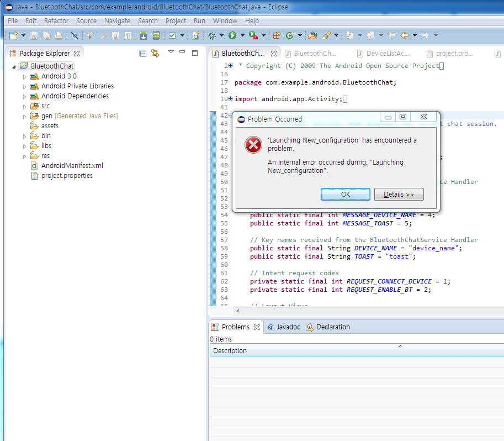Toggle Link with Editor in Package Explorer
This screenshot has width=504, height=441.
tap(155, 53)
